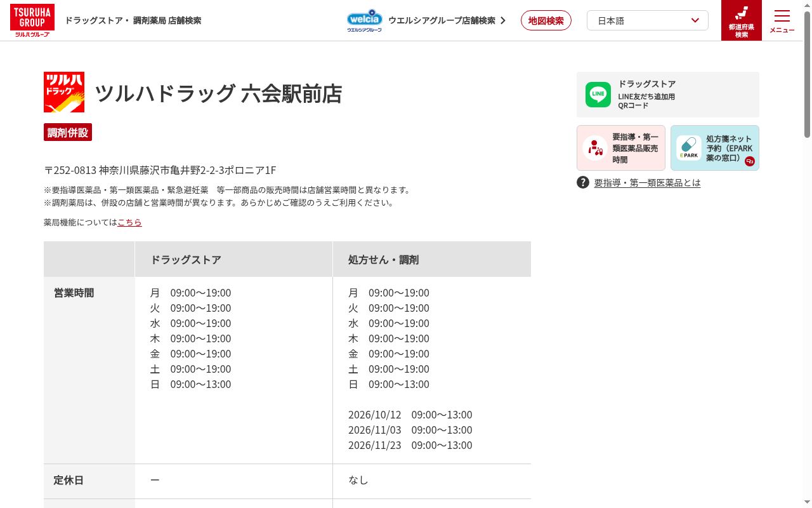
Task: Click the 調剤併設 badge
Action: pos(68,132)
